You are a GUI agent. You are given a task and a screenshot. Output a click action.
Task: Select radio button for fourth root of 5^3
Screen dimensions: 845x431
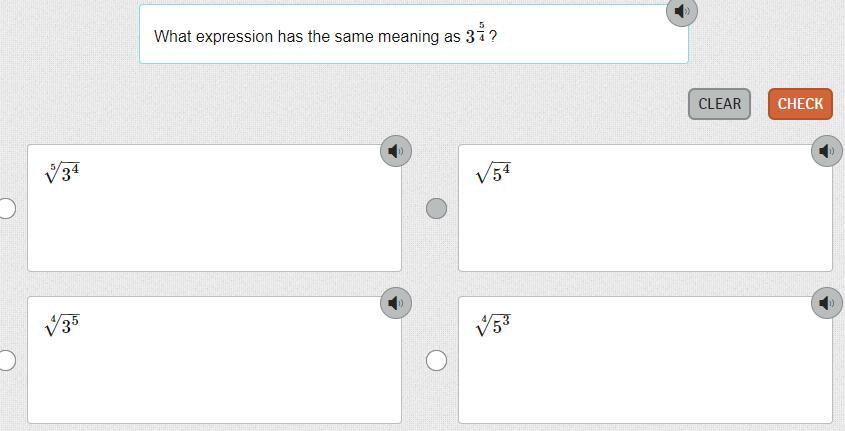436,360
